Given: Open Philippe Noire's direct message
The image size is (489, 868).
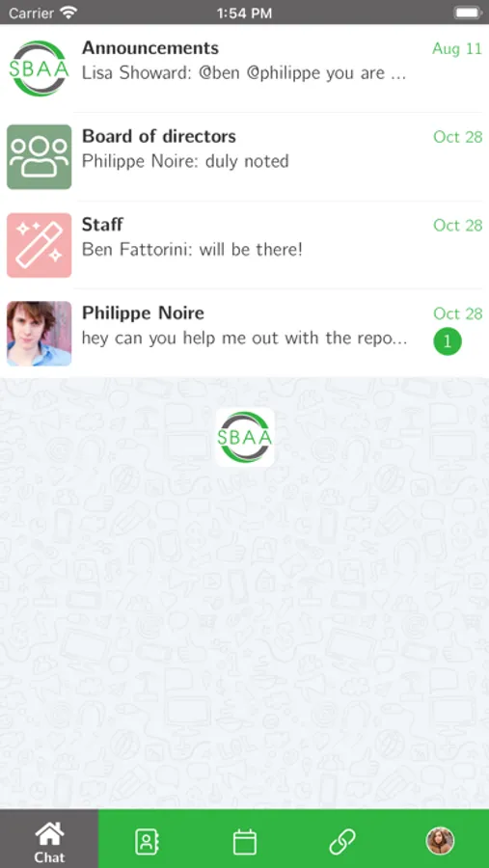Looking at the screenshot, I should (244, 334).
